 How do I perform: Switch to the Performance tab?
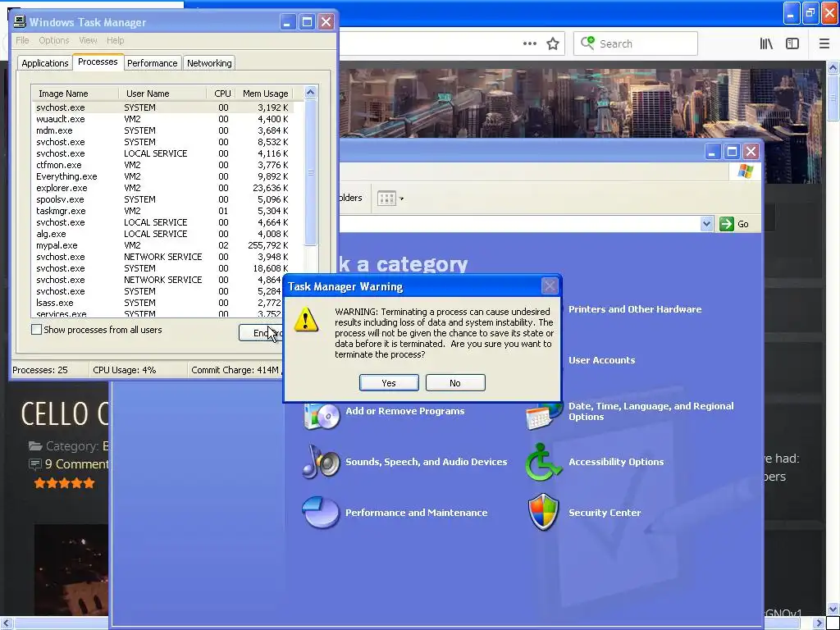click(x=152, y=63)
